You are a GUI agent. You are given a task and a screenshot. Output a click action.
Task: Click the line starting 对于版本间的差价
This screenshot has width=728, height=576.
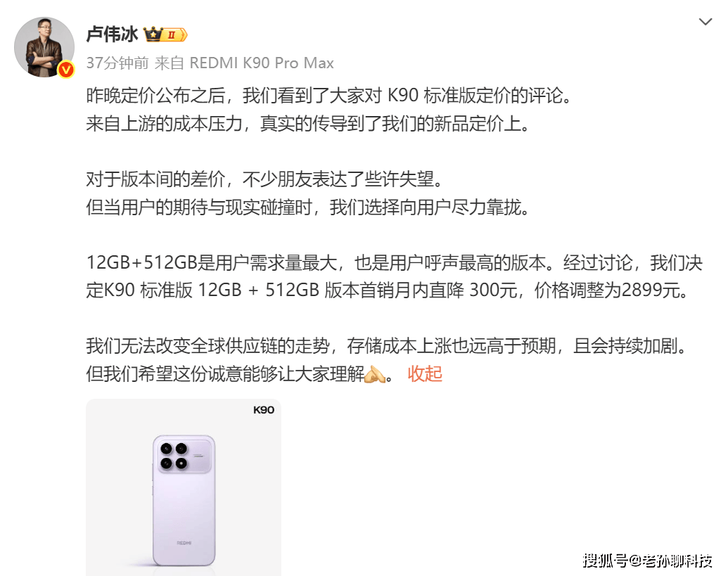coord(264,179)
